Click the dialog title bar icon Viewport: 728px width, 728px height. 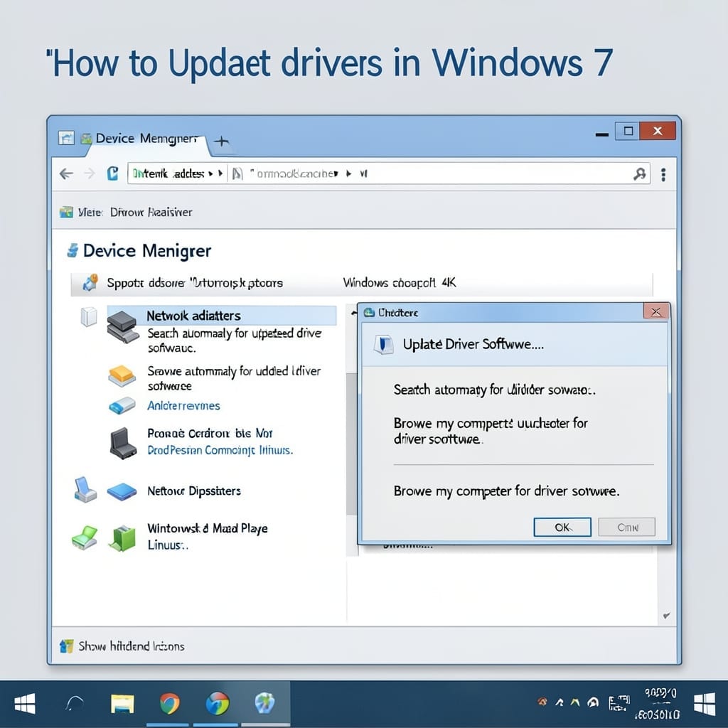pos(369,313)
